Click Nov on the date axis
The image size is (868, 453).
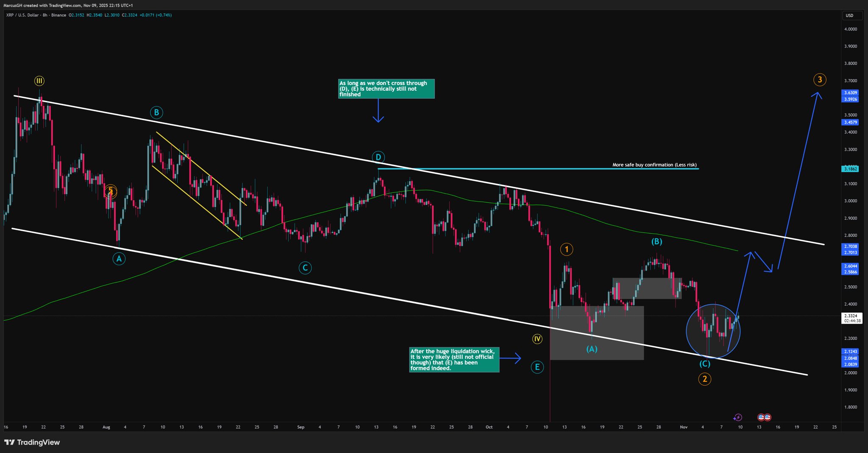[x=683, y=427]
